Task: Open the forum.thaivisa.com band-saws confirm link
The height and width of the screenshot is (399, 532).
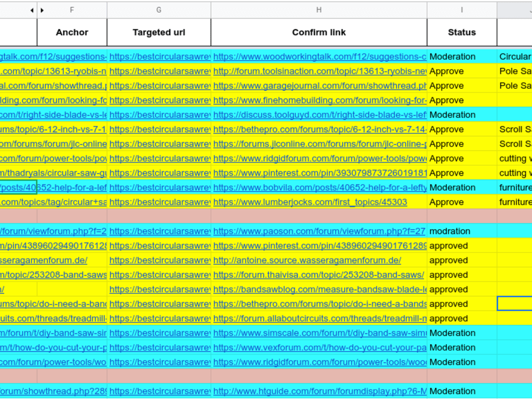Action: [319, 275]
